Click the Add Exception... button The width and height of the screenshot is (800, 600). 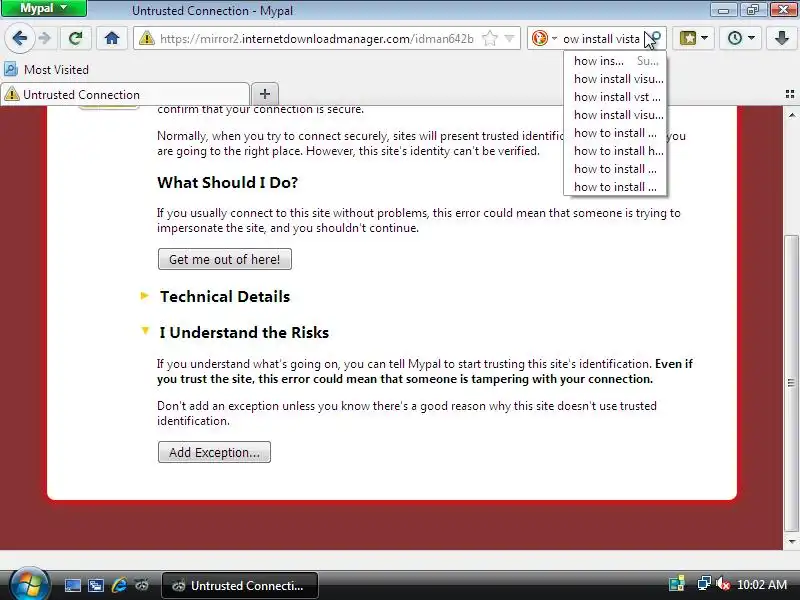click(x=214, y=453)
